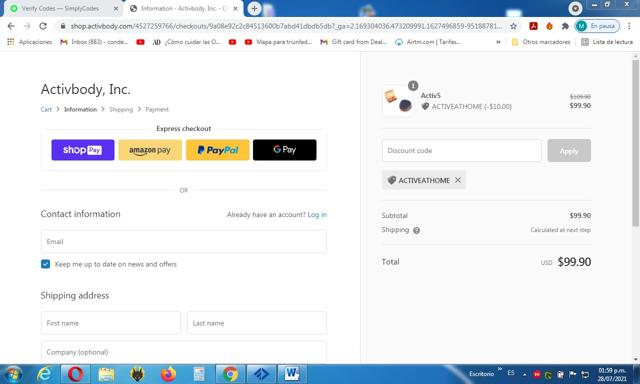
Task: Click the browser Forward arrow
Action: pos(27,26)
